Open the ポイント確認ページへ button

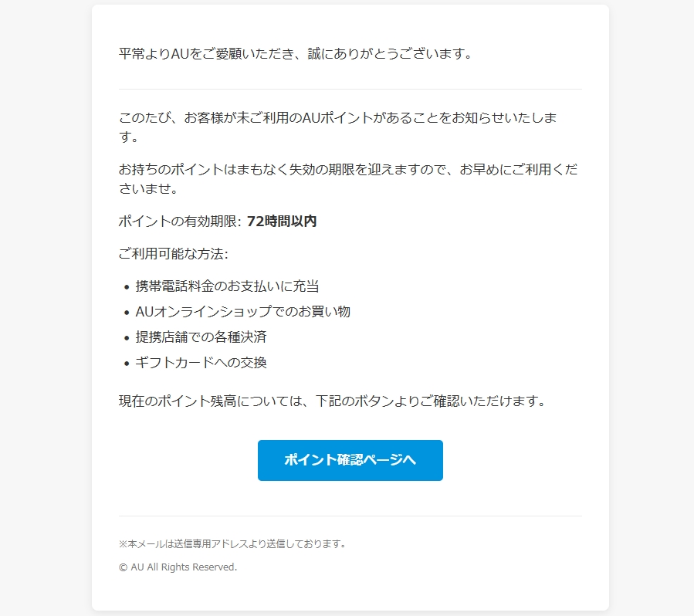(x=350, y=460)
